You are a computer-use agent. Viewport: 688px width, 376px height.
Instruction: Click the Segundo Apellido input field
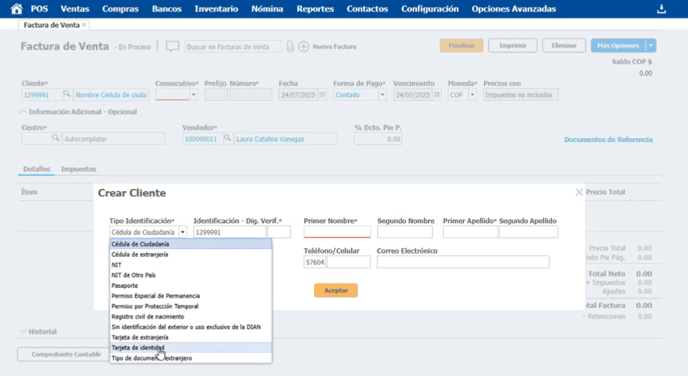528,232
